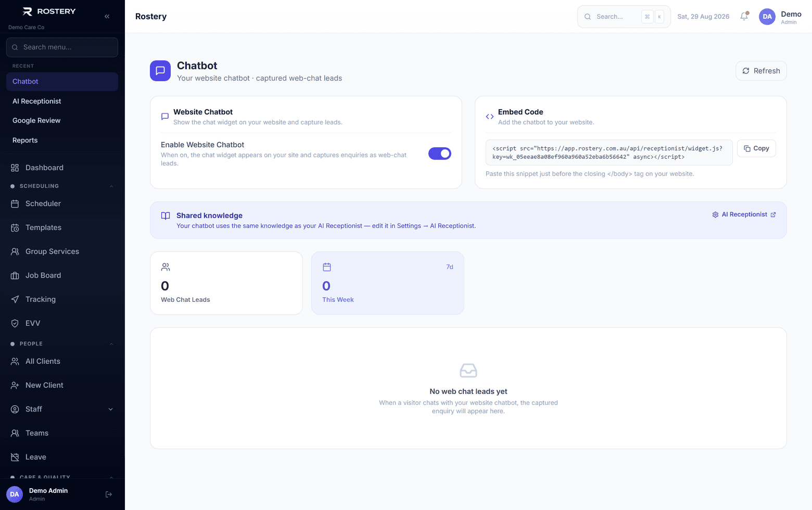Open Chatbot in recent menu
Viewport: 812px width, 510px height.
tap(62, 82)
